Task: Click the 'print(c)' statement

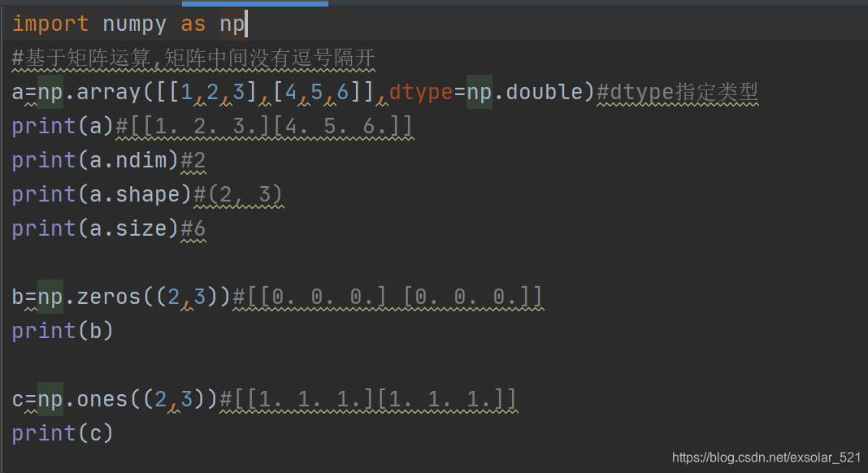Action: point(63,434)
